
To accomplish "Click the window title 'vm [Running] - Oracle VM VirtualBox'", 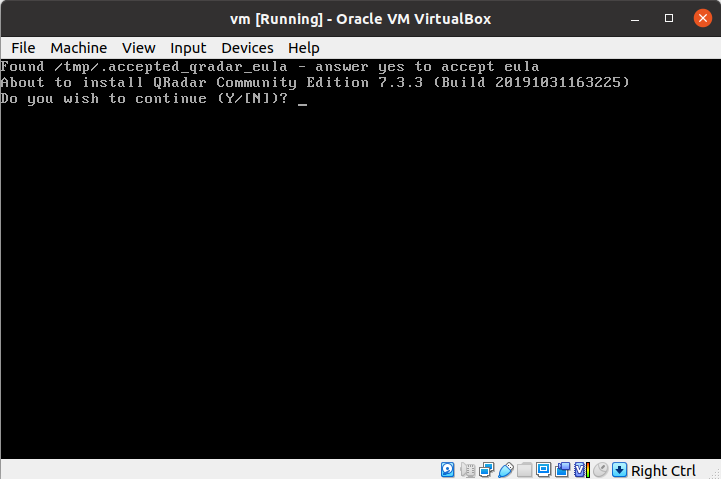I will click(x=360, y=19).
